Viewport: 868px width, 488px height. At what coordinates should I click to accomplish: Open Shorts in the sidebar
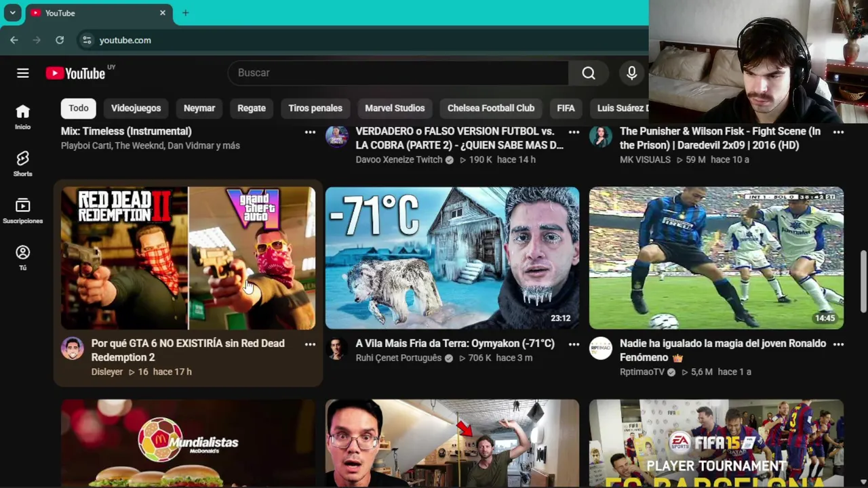coord(22,164)
